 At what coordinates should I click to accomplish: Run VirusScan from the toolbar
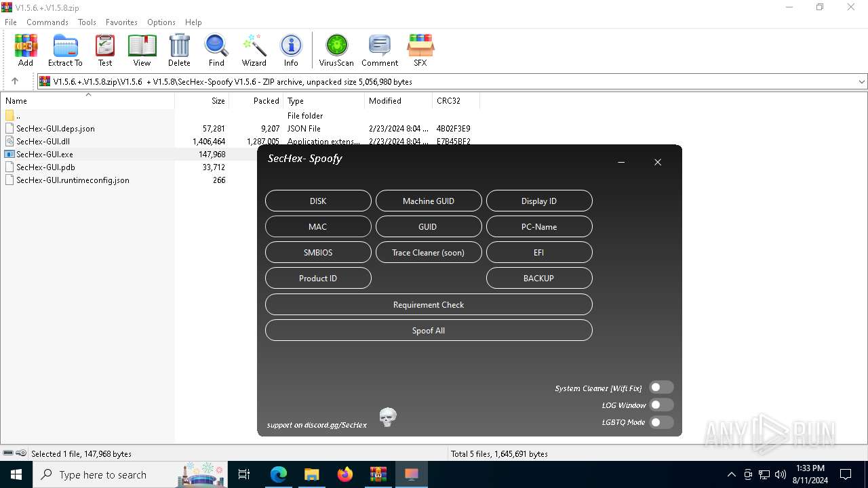[336, 51]
